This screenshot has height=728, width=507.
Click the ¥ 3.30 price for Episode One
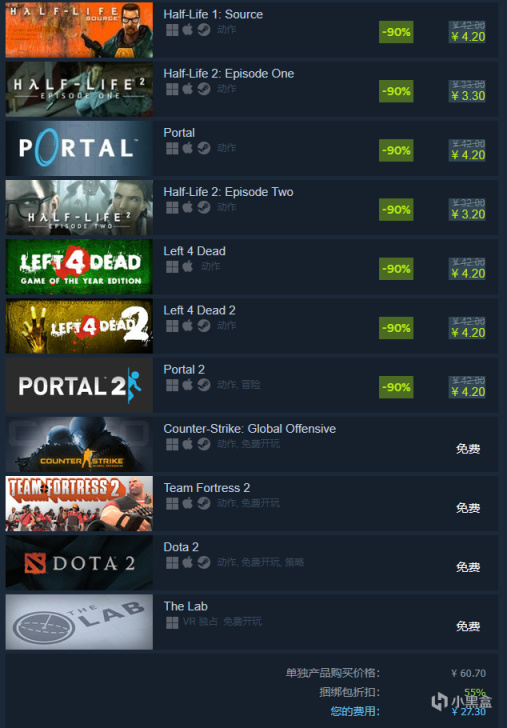point(468,96)
